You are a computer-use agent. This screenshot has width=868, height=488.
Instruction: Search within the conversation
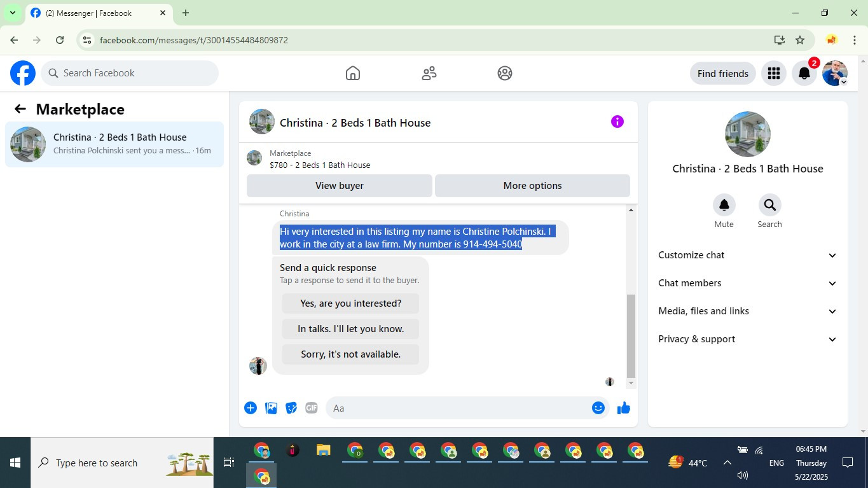coord(769,205)
